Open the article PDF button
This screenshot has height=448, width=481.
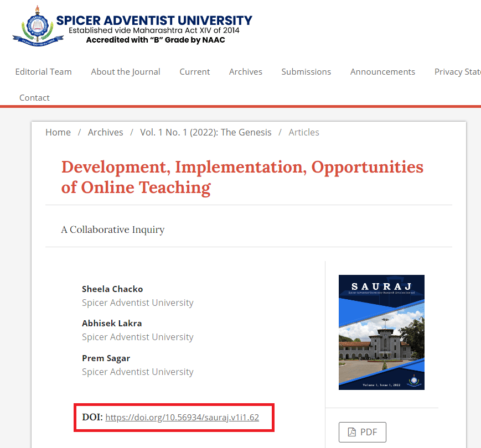coord(363,432)
